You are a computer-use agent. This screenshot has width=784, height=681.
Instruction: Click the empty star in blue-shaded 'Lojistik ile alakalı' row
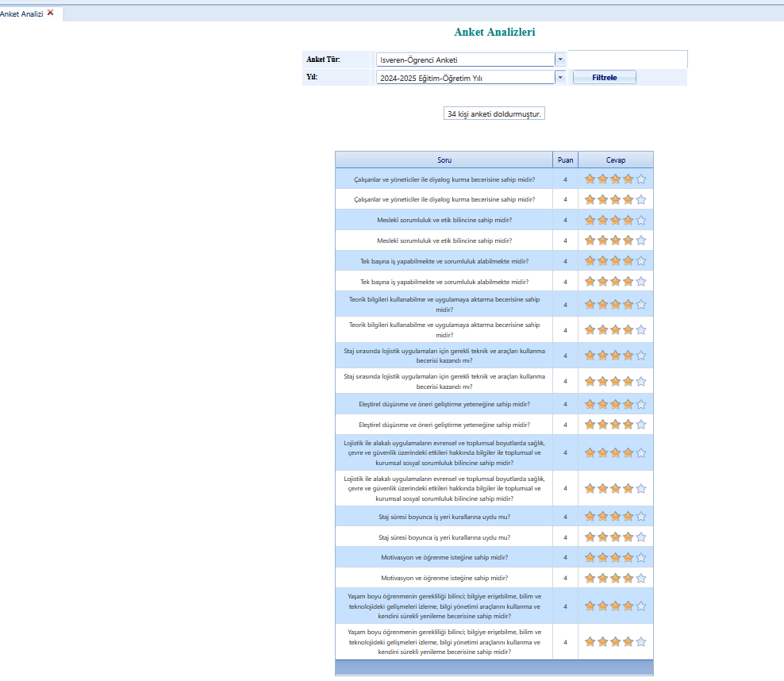click(x=641, y=453)
